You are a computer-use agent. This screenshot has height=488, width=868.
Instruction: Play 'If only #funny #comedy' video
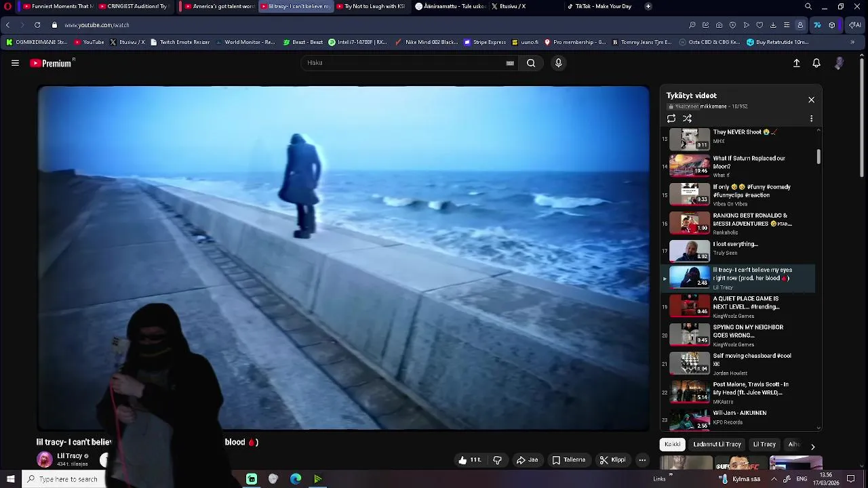738,195
